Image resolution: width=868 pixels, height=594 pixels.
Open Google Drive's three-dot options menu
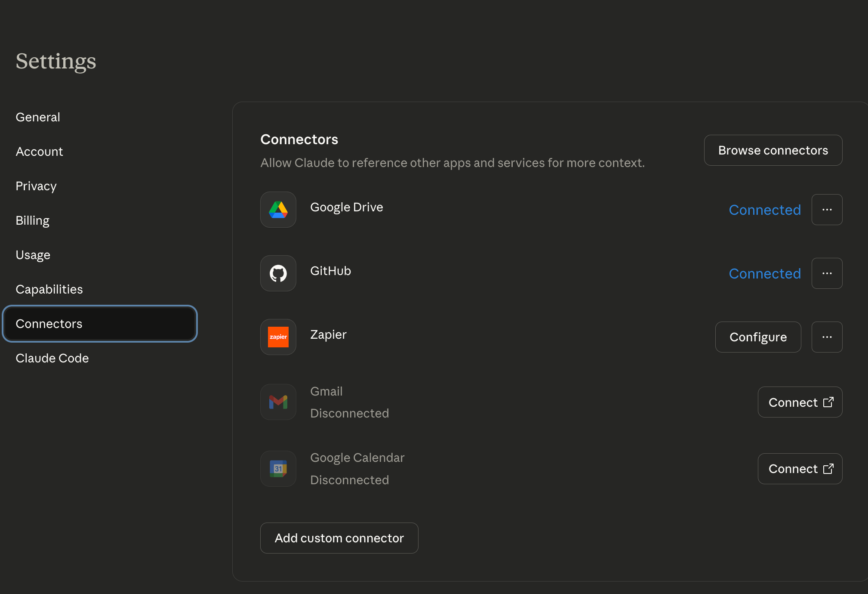point(827,210)
